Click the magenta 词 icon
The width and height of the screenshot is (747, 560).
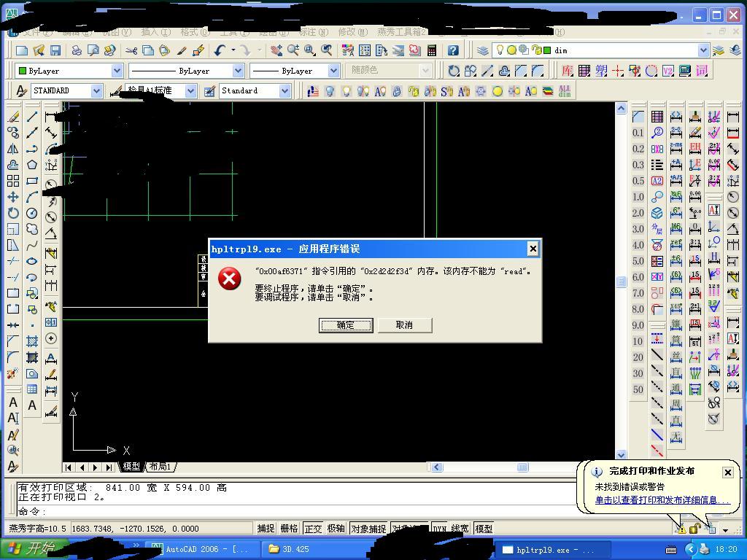pos(702,71)
